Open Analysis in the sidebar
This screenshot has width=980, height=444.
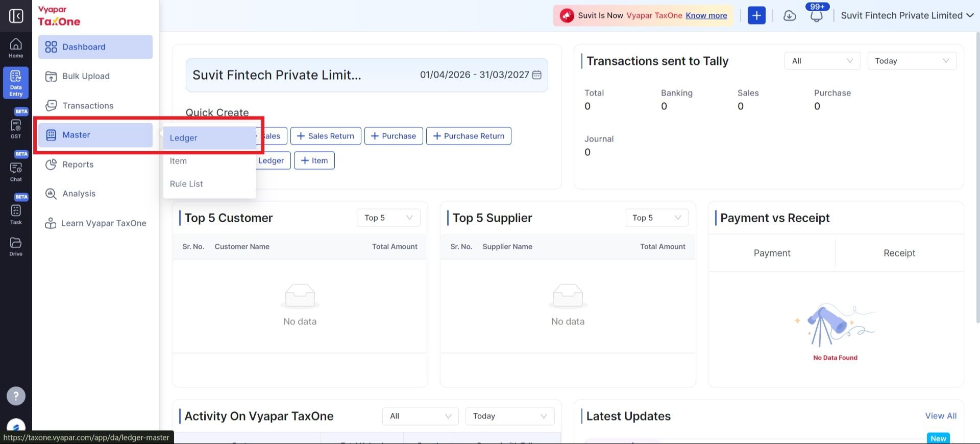coord(95,194)
